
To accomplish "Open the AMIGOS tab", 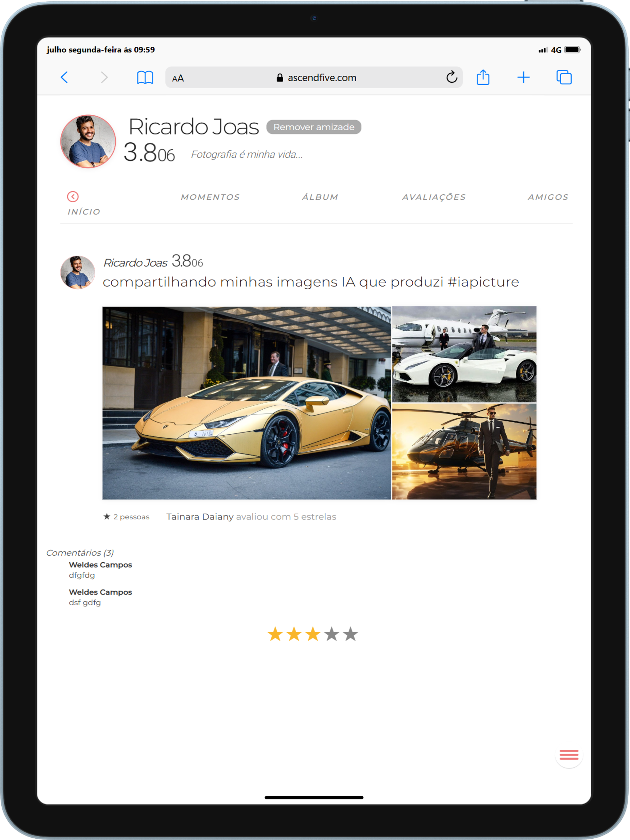I will [549, 197].
